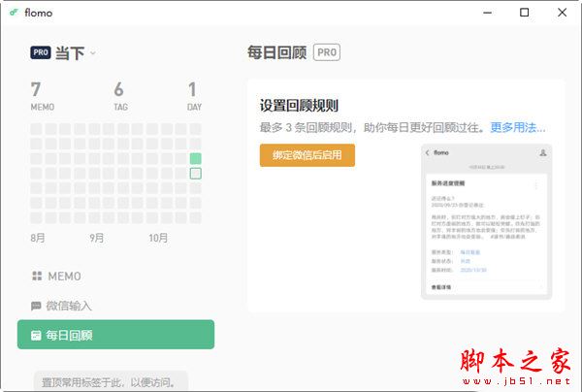
Task: Click the green-outlined today heatmap cell
Action: pyautogui.click(x=196, y=174)
